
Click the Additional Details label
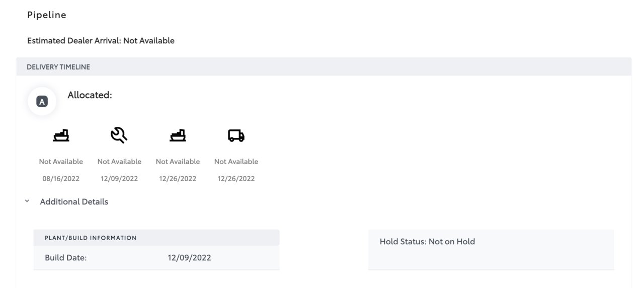click(74, 201)
